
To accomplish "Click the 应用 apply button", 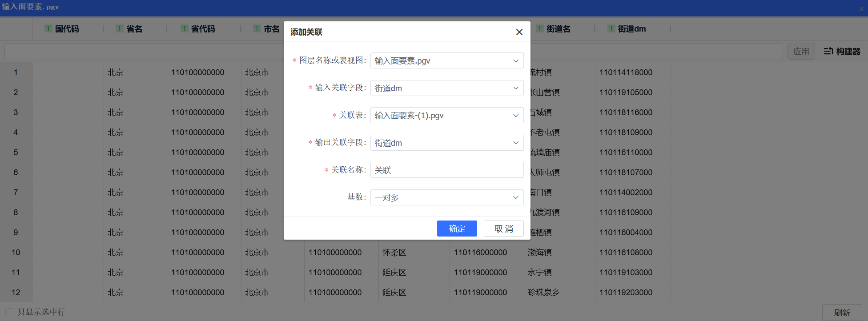I will (801, 52).
